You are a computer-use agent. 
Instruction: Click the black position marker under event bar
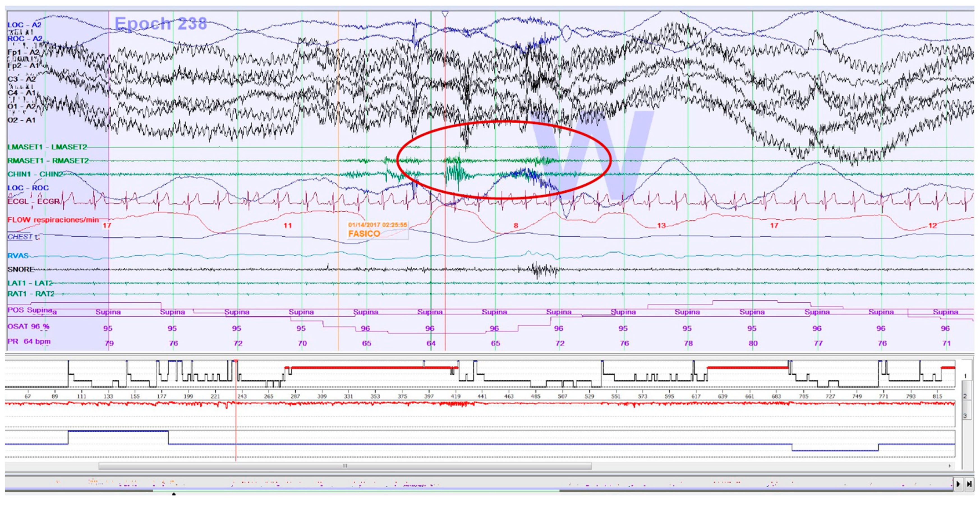coord(174,494)
